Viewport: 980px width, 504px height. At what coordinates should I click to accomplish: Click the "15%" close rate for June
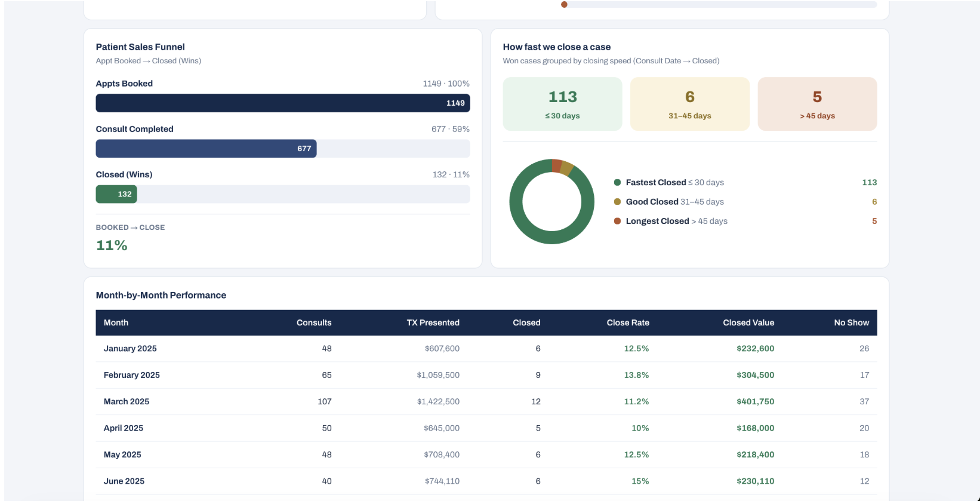tap(640, 481)
